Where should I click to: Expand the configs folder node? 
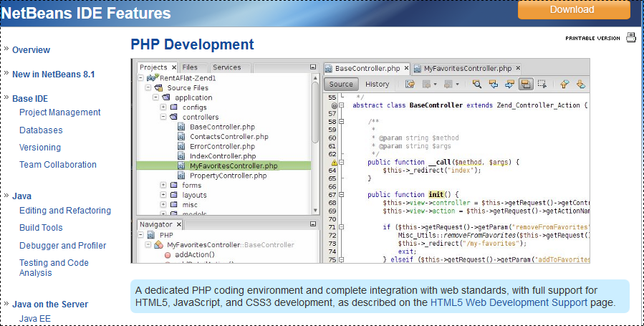[163, 107]
